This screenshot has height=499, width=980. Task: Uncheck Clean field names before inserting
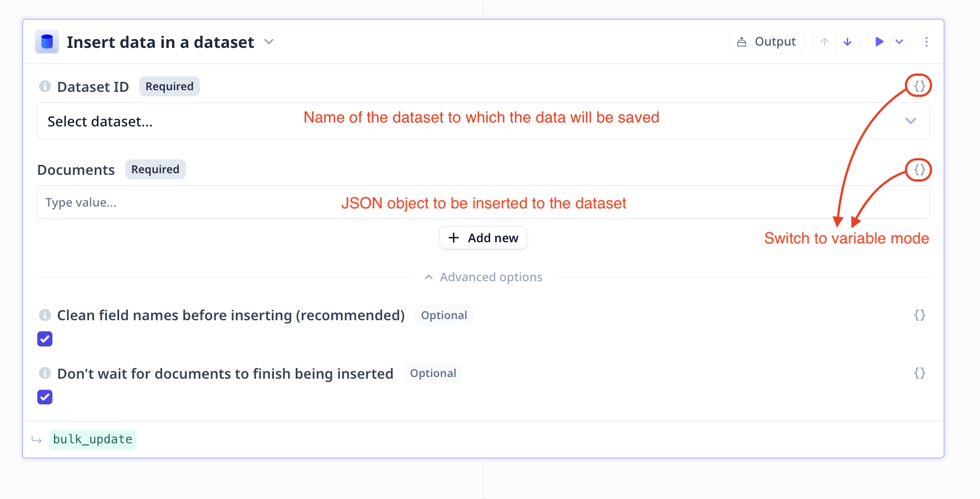coord(45,339)
